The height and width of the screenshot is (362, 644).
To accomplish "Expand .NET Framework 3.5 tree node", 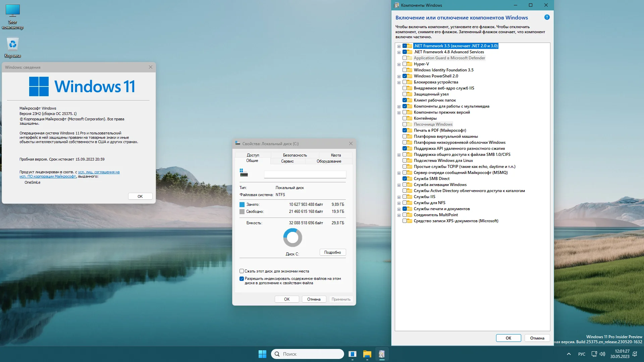I will point(399,46).
